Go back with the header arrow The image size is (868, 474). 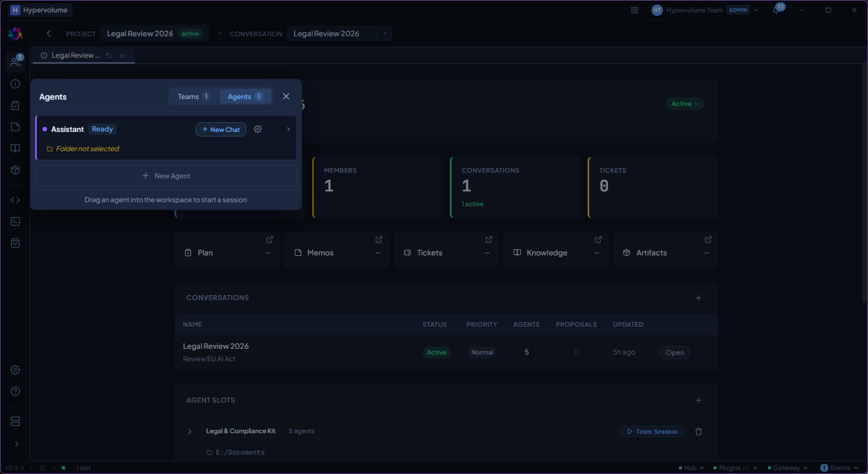(x=49, y=33)
